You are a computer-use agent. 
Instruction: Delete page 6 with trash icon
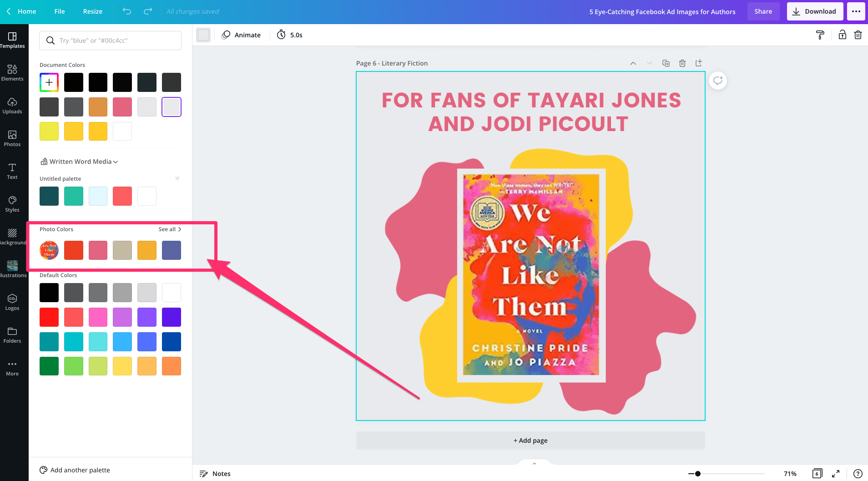pyautogui.click(x=682, y=63)
